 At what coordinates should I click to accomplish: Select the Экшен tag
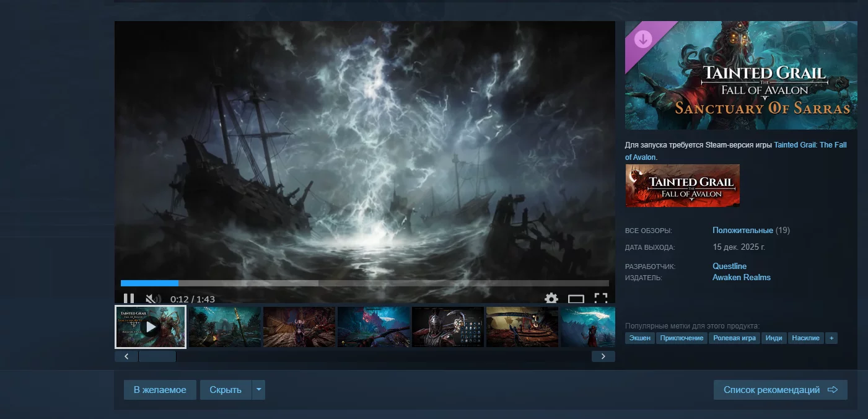point(640,338)
